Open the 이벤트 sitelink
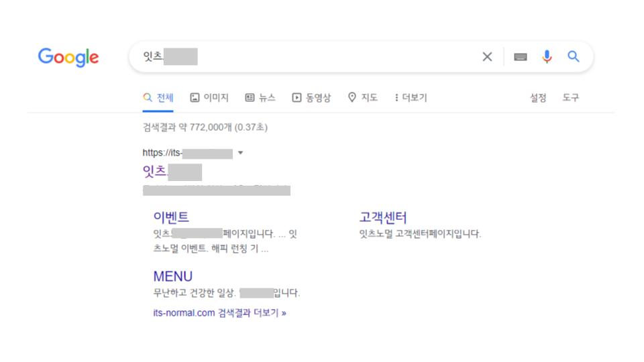The width and height of the screenshot is (644, 362). [171, 217]
